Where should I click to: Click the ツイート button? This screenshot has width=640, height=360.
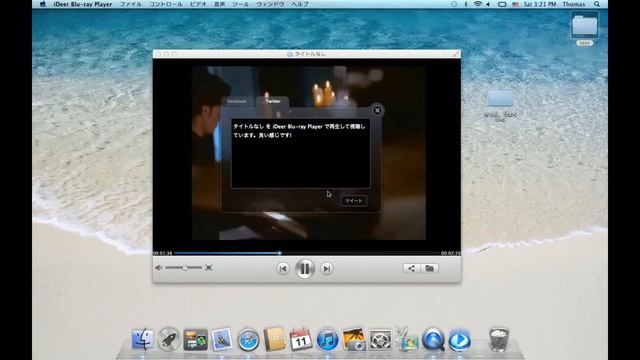[353, 200]
